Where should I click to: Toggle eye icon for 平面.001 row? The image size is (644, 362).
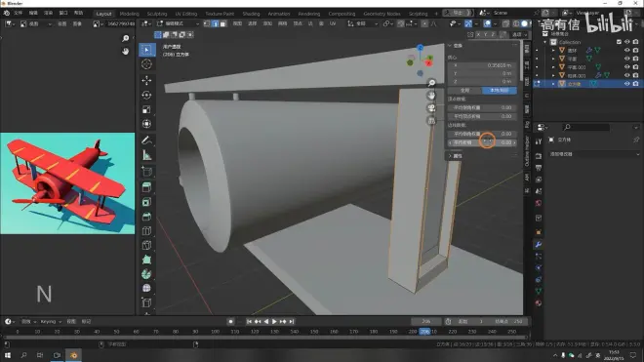tap(626, 67)
